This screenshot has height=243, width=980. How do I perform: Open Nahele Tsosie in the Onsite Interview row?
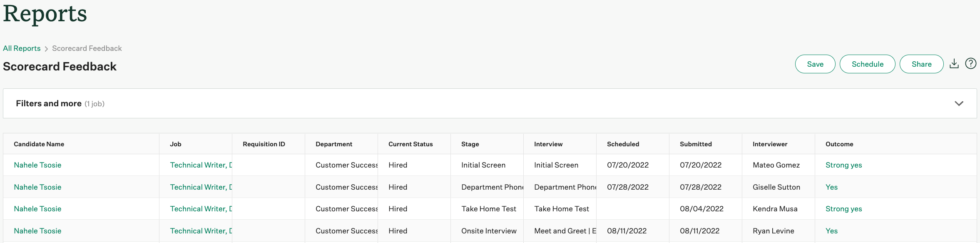pos(37,231)
